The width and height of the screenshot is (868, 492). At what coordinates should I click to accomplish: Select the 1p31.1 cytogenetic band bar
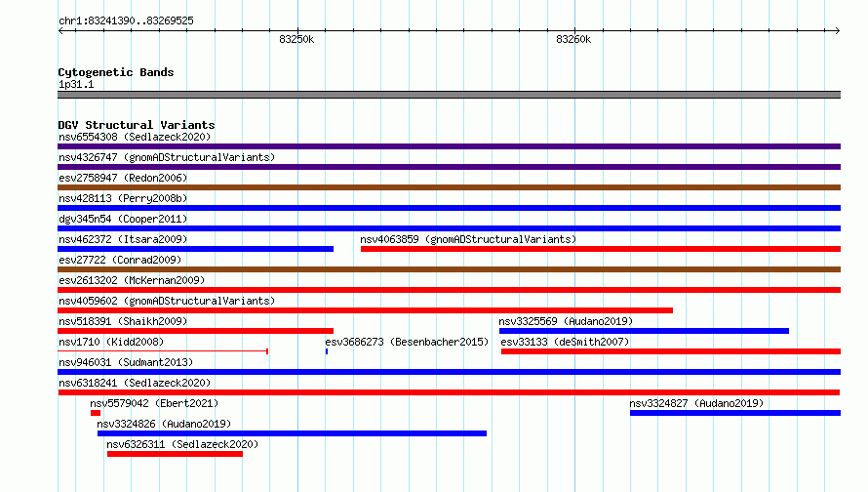[449, 95]
